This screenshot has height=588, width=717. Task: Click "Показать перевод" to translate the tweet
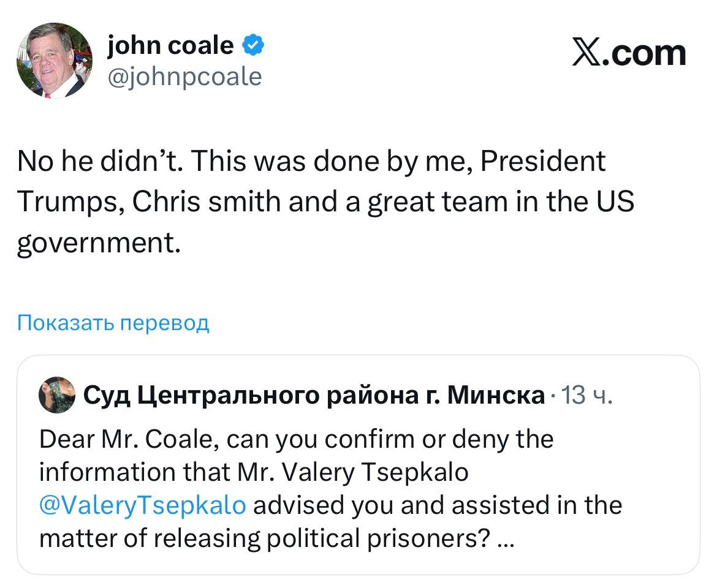tap(113, 322)
